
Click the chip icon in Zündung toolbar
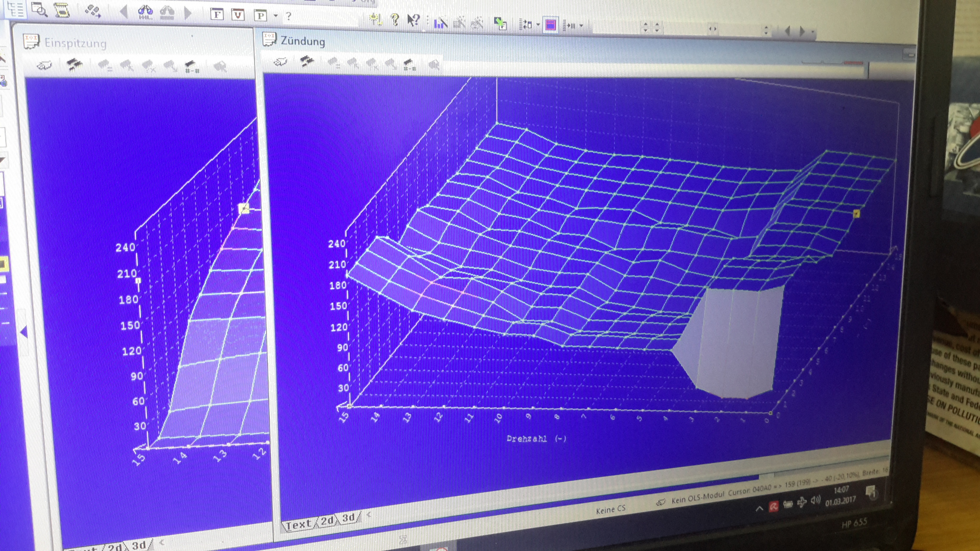click(x=306, y=61)
